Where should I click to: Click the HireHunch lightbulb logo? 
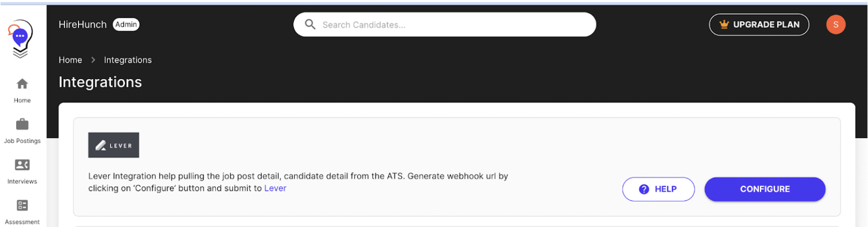pyautogui.click(x=20, y=38)
